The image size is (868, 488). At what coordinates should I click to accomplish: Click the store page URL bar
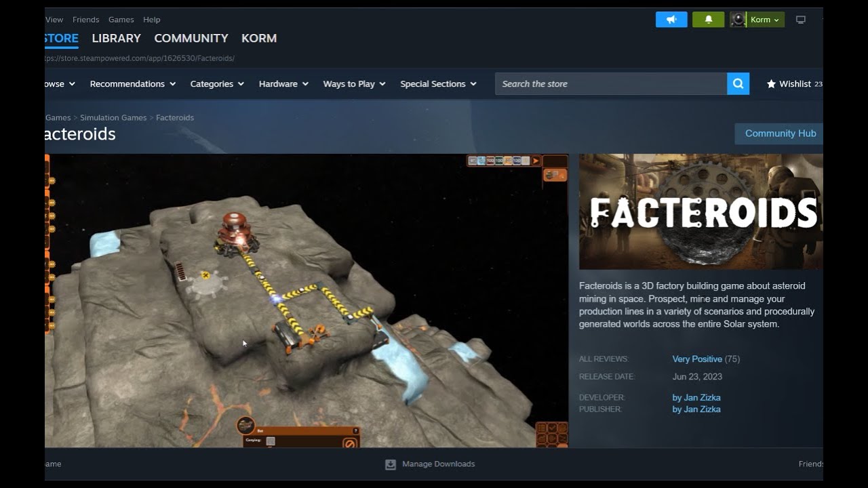point(140,58)
